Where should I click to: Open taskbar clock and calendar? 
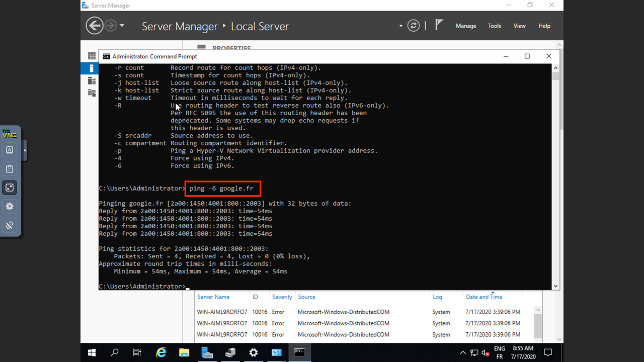(x=523, y=352)
